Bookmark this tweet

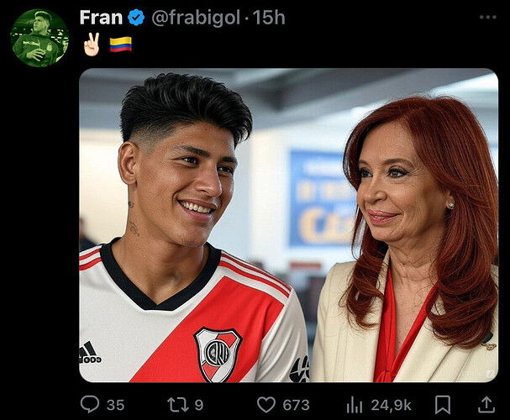tap(443, 405)
